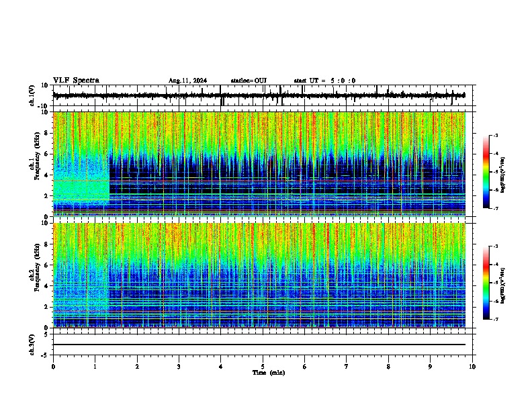The width and height of the screenshot is (532, 411).
Task: Click time axis tick label '2'
Action: point(137,367)
